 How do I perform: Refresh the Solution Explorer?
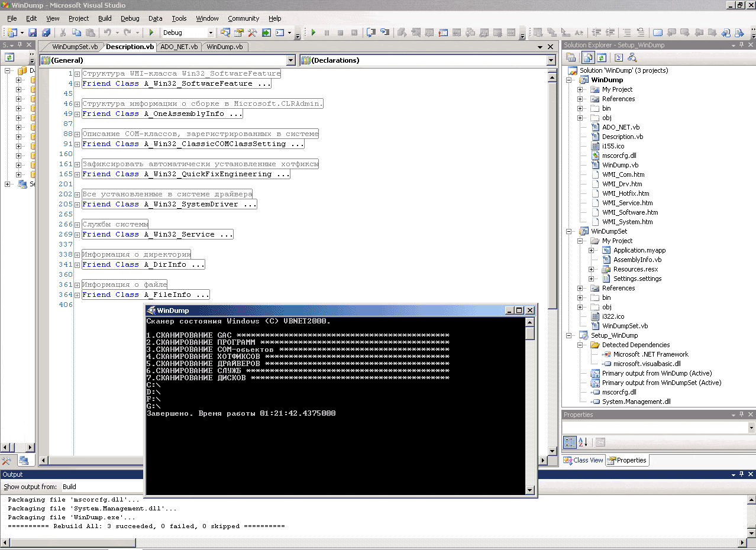click(602, 57)
